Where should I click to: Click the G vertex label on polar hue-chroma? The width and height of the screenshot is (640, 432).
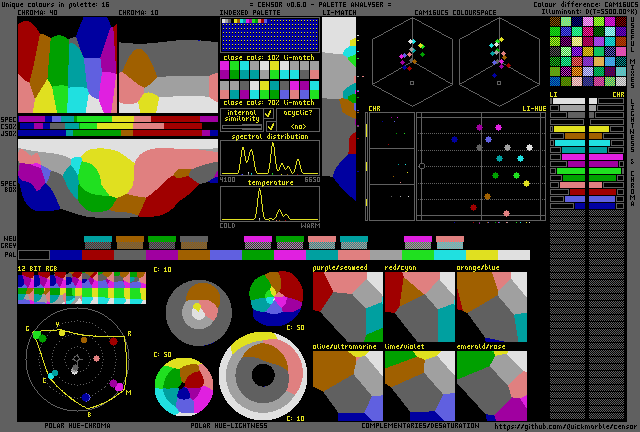point(27,329)
